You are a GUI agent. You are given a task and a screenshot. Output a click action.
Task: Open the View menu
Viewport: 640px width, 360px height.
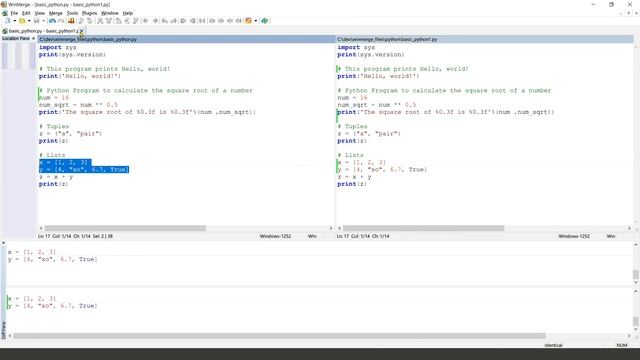pyautogui.click(x=40, y=13)
